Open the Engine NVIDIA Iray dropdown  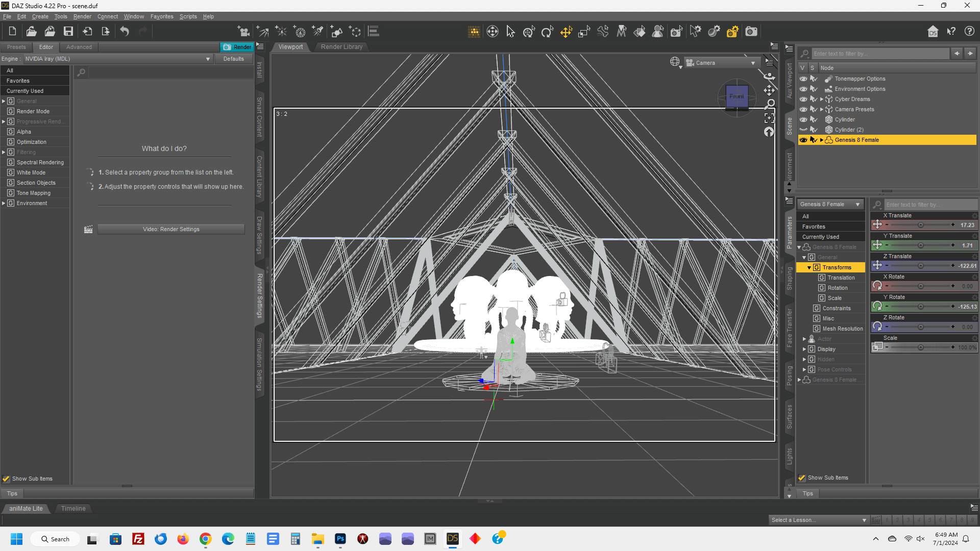tap(118, 59)
